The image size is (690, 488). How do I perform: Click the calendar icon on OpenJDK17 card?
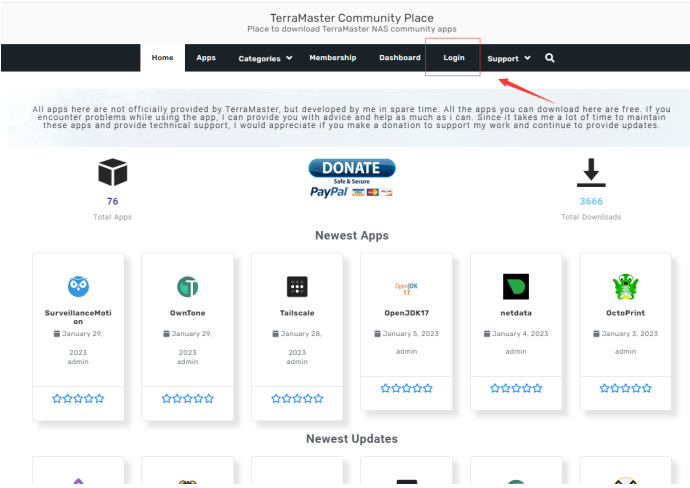pyautogui.click(x=377, y=334)
